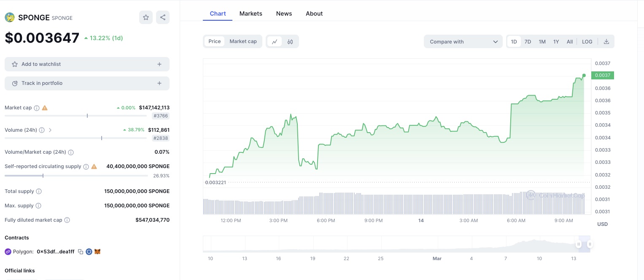The height and width of the screenshot is (280, 644).
Task: Download chart data with download icon
Action: click(x=606, y=41)
